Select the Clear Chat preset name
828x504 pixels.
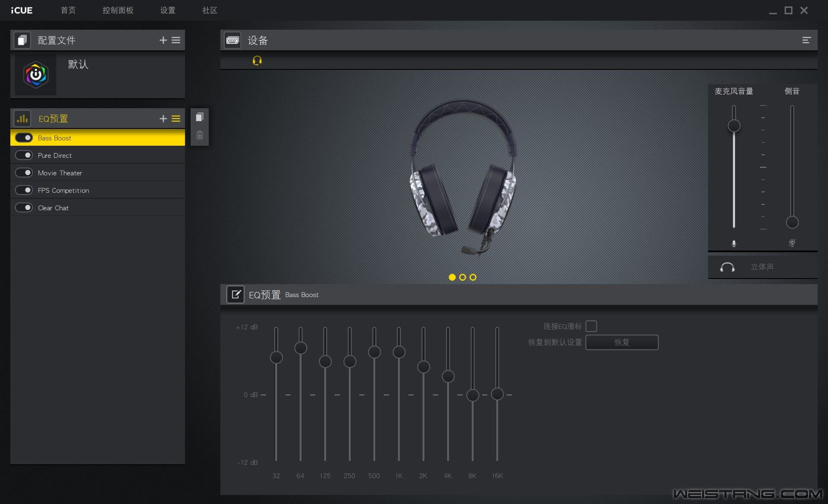coord(53,208)
